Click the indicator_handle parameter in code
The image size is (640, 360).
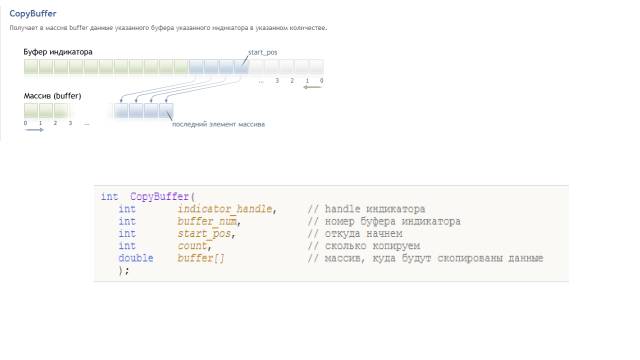(225, 209)
